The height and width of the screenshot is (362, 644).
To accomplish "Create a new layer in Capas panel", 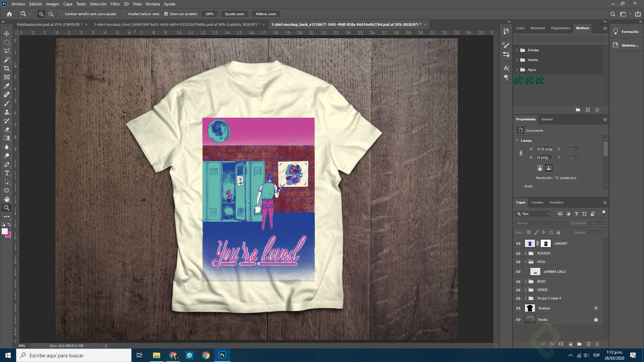I will pos(588,344).
